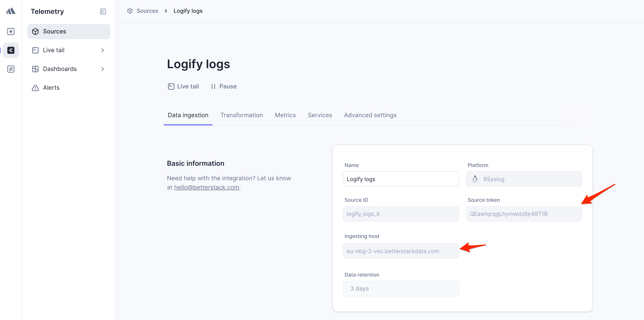Select the Telemetry logs icon in the sidebar
The width and height of the screenshot is (644, 320).
coord(11,50)
